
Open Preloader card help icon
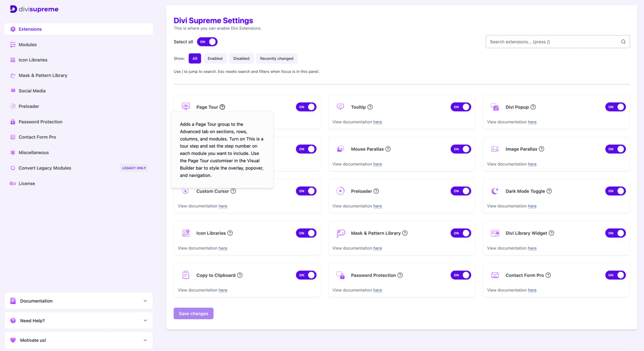(x=376, y=191)
